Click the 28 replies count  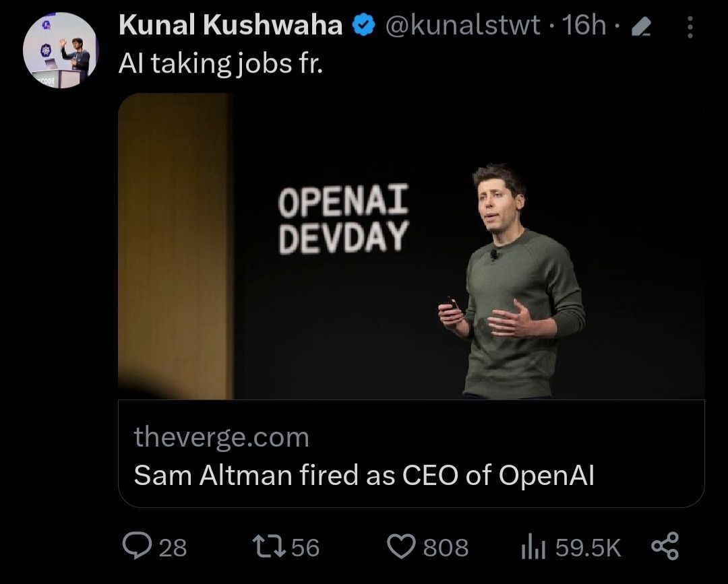tap(173, 547)
